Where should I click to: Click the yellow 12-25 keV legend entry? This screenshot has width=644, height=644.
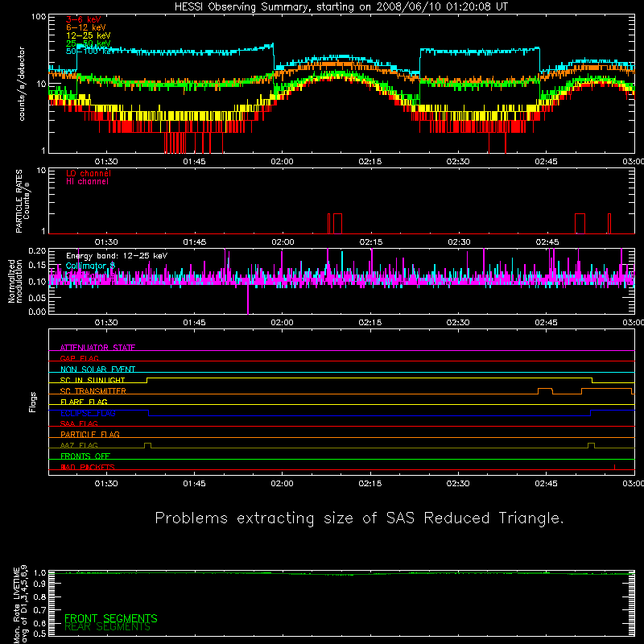(x=88, y=35)
